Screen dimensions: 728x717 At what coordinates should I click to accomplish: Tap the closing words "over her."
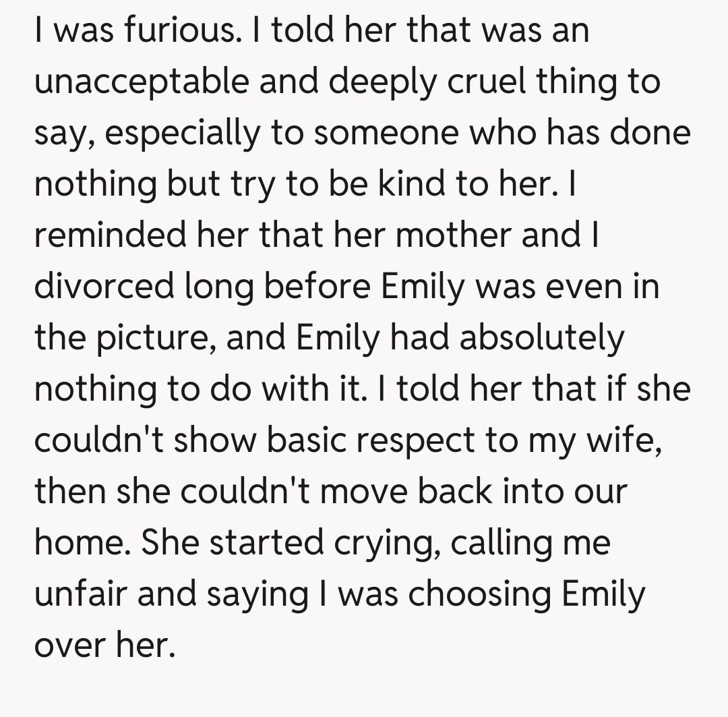104,646
